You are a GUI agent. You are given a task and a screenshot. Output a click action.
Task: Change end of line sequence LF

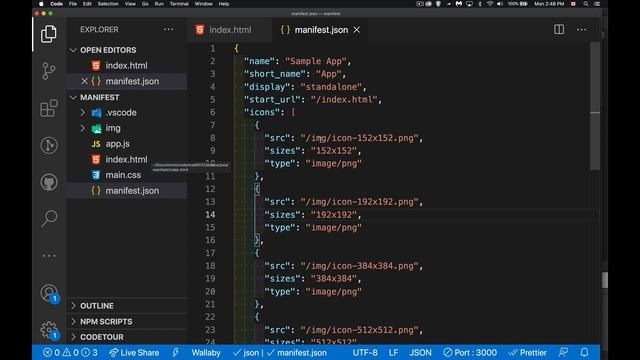coord(393,353)
